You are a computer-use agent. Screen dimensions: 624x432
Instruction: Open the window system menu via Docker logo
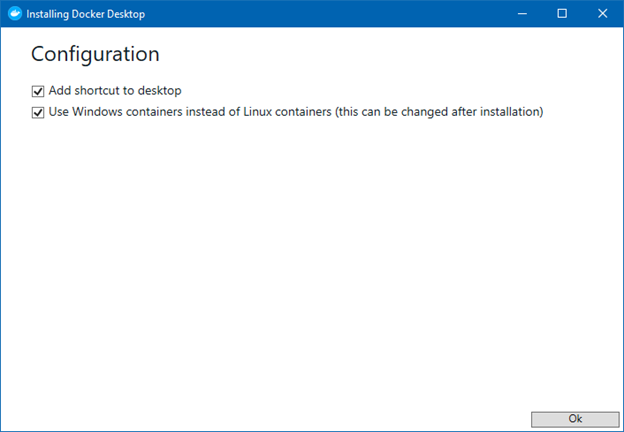pos(15,14)
